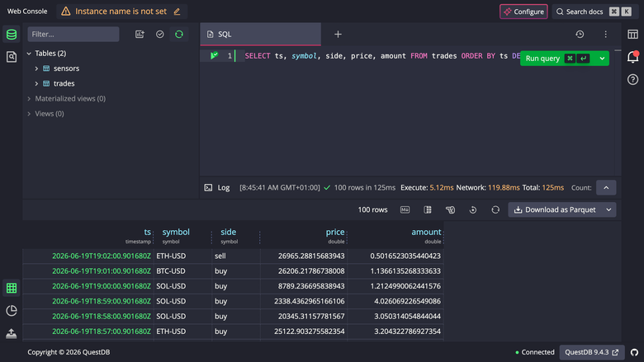
Task: Add a new query tab
Action: click(x=338, y=35)
